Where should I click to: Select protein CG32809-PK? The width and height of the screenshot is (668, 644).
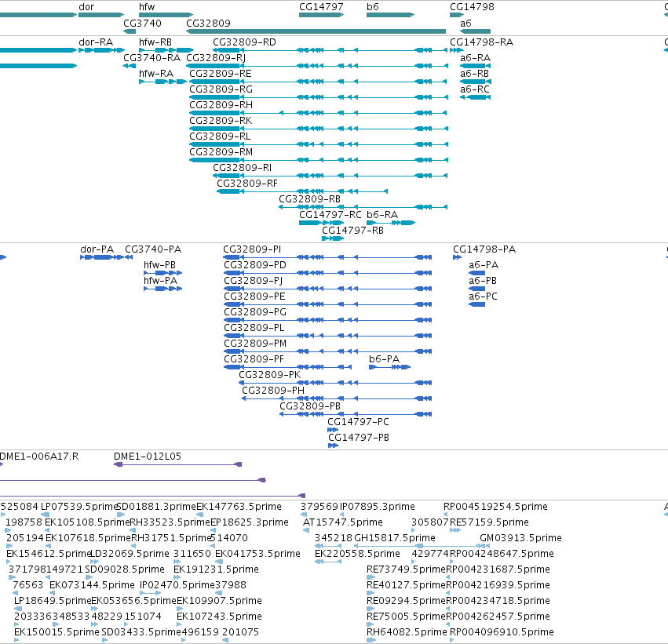270,375
